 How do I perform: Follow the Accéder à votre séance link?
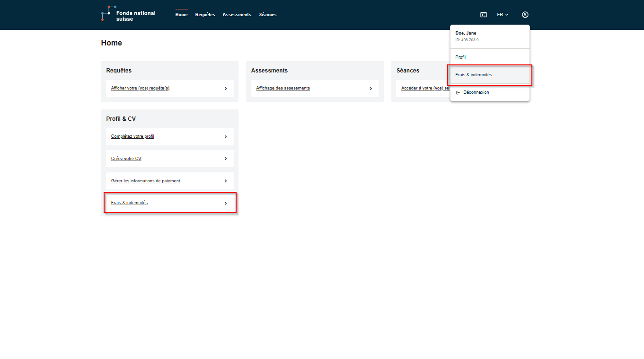click(425, 89)
